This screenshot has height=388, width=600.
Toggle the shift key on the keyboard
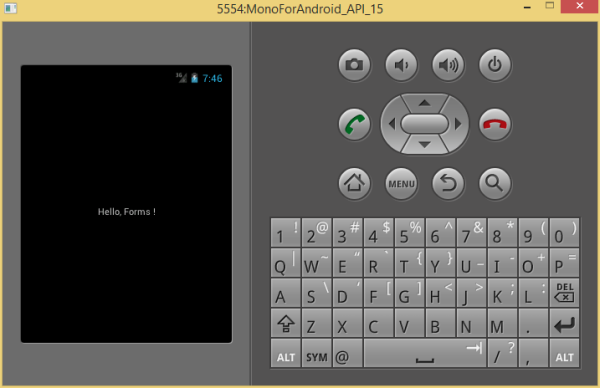click(x=286, y=324)
